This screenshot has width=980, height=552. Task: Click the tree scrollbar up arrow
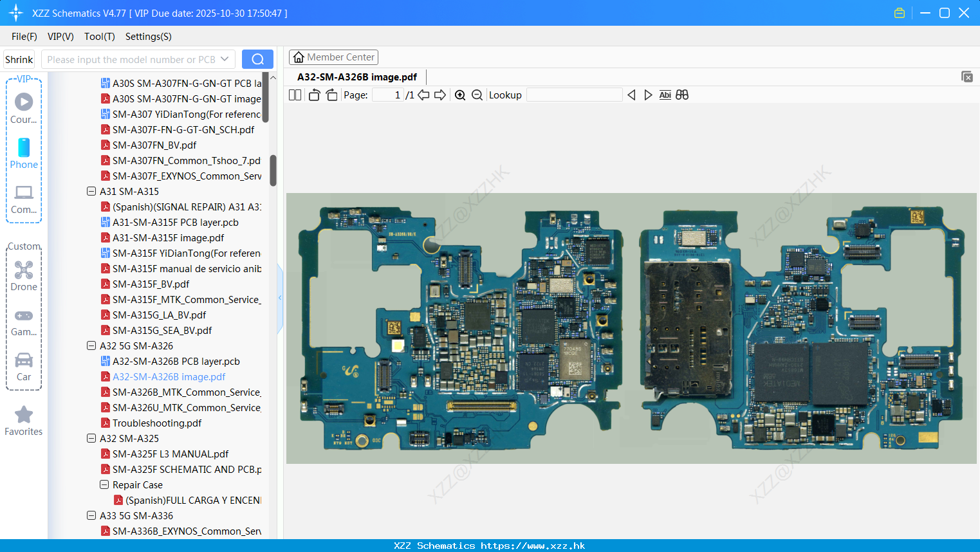pos(273,78)
